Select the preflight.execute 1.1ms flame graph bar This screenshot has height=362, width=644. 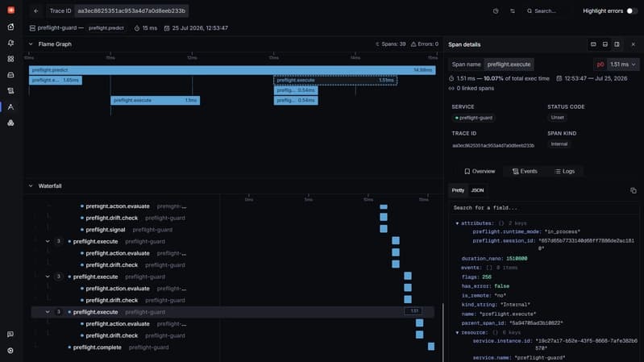tap(156, 100)
